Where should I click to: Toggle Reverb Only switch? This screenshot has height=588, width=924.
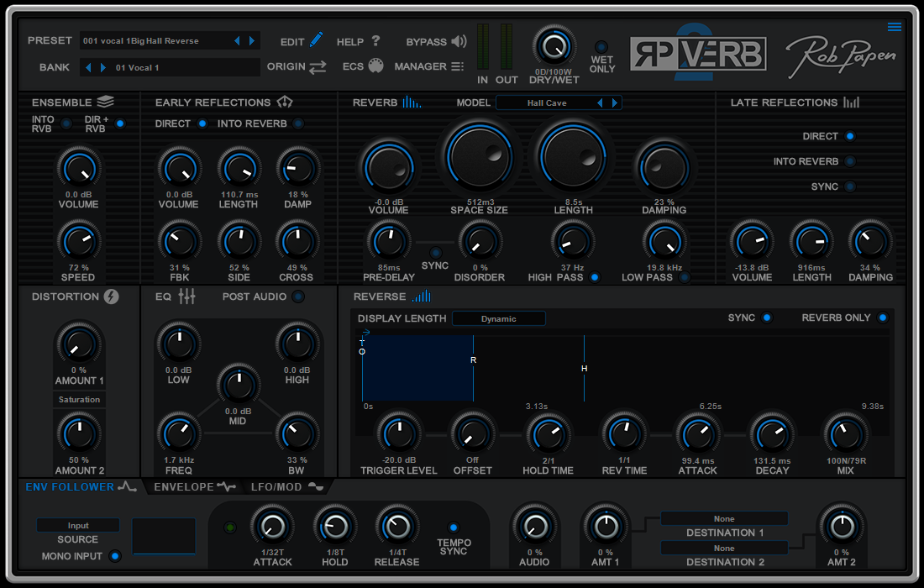[883, 318]
